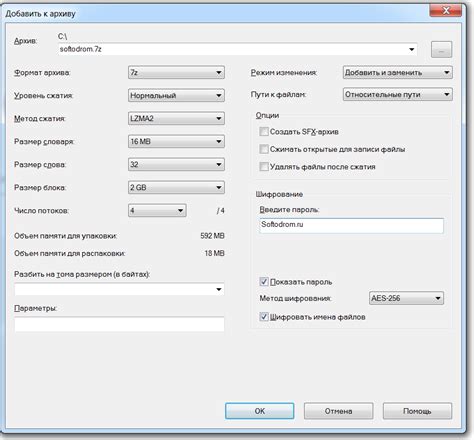Open the AES-256 encryption method dropdown

click(x=406, y=298)
